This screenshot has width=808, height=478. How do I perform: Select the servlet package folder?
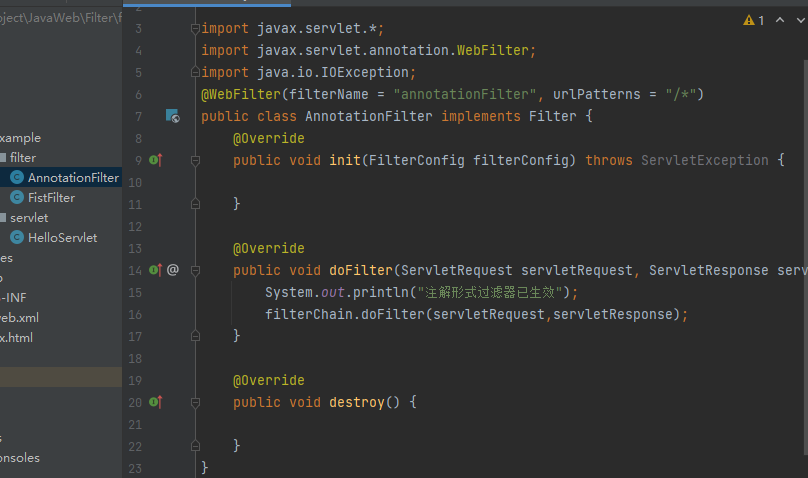pyautogui.click(x=28, y=217)
